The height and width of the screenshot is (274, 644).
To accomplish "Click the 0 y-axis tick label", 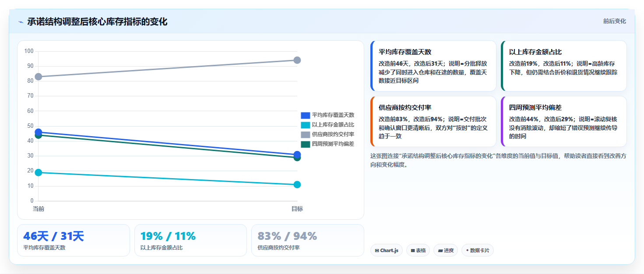I will pos(32,201).
